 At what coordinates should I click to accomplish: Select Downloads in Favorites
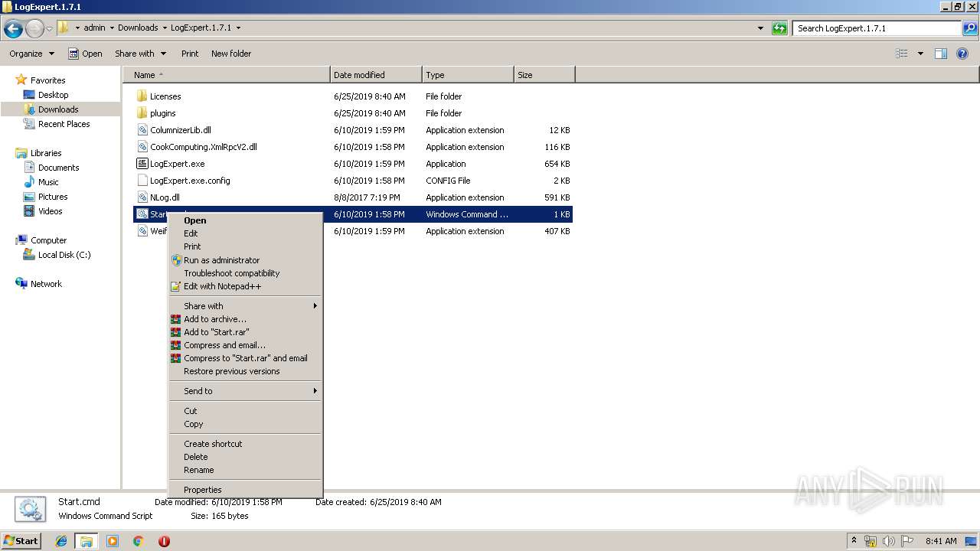click(58, 109)
